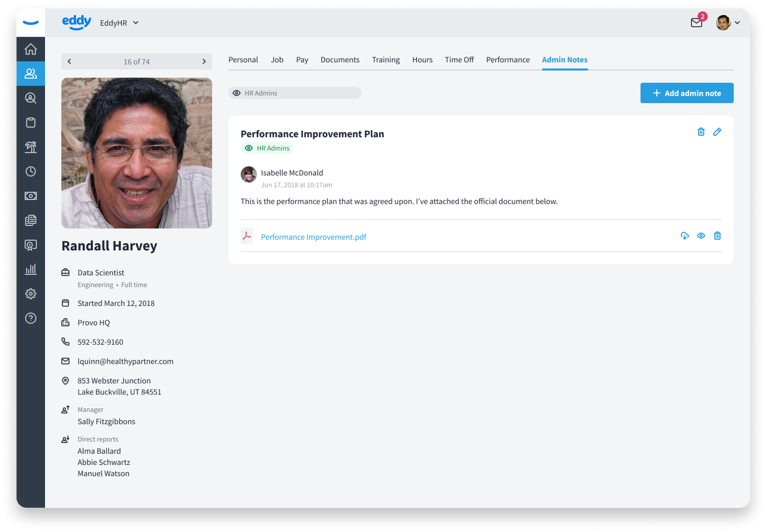Download Performance Improvement.pdf
The height and width of the screenshot is (532, 766).
(x=685, y=236)
